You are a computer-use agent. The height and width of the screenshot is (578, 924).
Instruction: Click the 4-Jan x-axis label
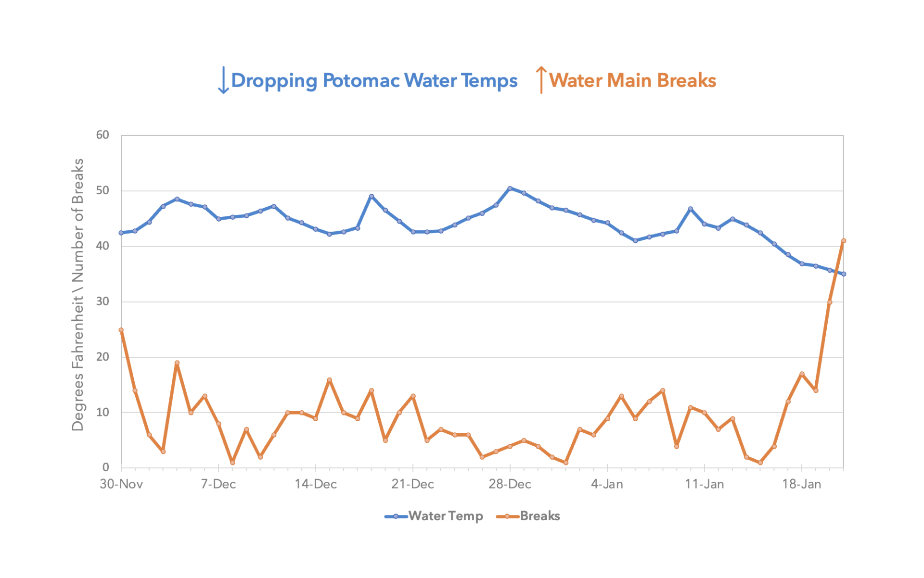607,484
